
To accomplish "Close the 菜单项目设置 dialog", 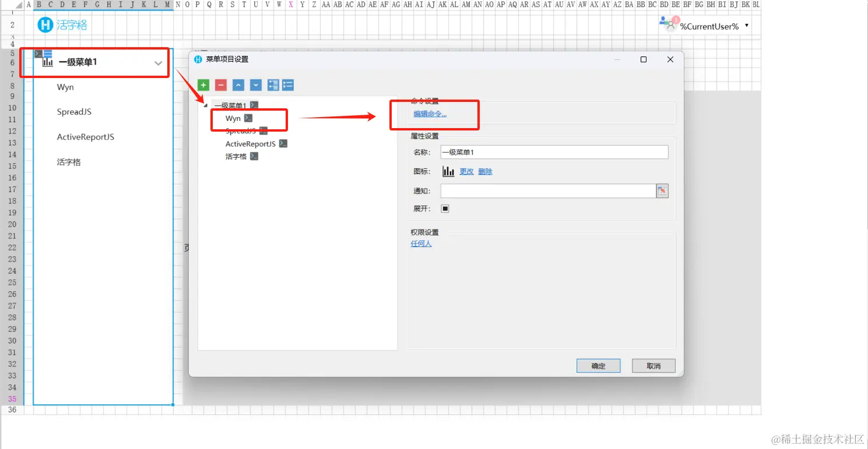I will (670, 59).
